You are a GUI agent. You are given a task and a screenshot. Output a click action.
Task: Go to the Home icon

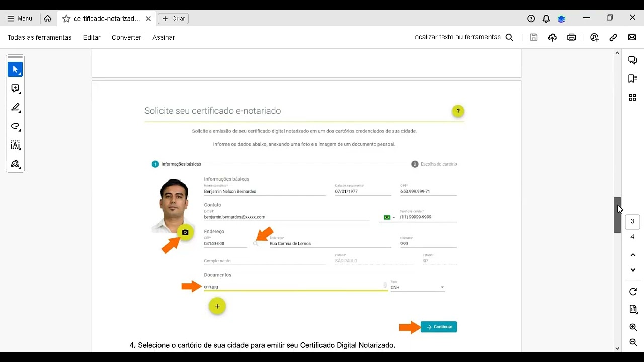pos(48,19)
